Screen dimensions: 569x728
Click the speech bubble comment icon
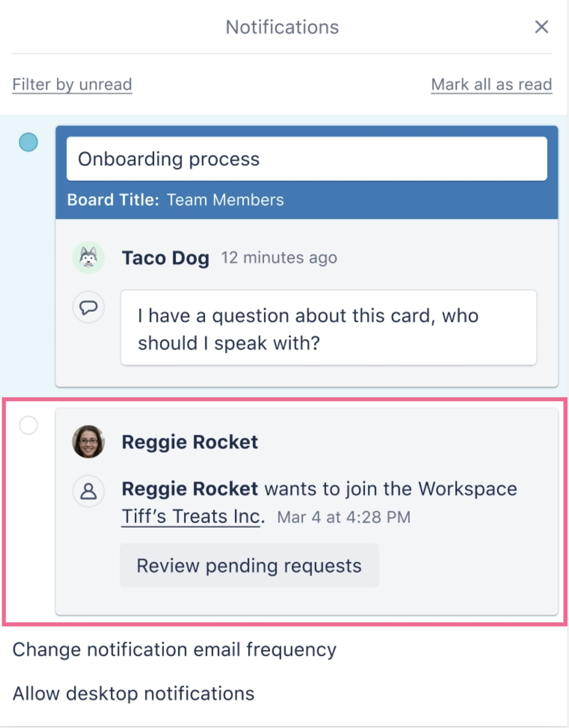(88, 307)
